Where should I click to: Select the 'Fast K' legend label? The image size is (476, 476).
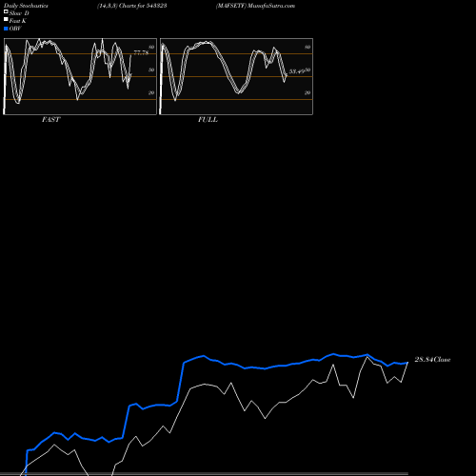tap(18, 21)
